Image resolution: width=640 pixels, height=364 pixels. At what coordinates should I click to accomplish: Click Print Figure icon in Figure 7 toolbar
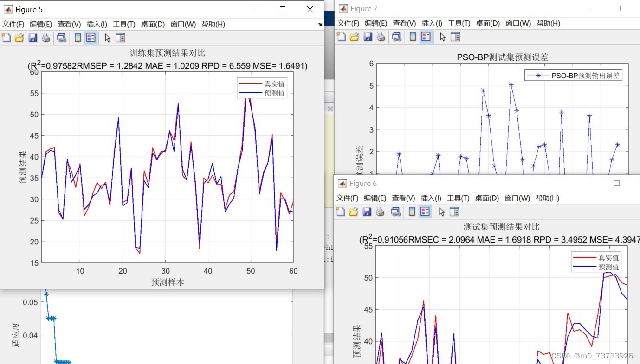(x=381, y=37)
